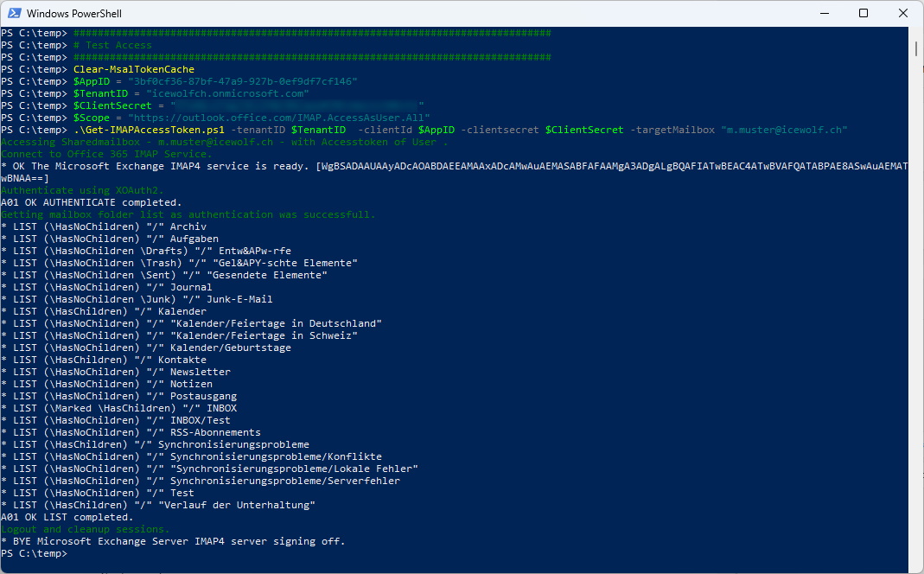This screenshot has width=924, height=574.
Task: Maximize the Windows PowerShell window
Action: 863,13
